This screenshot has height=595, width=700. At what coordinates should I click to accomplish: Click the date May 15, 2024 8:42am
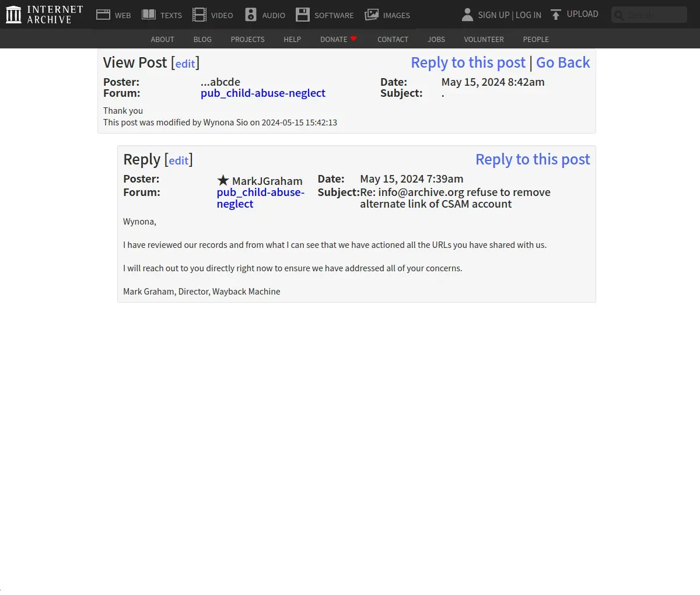pyautogui.click(x=493, y=82)
